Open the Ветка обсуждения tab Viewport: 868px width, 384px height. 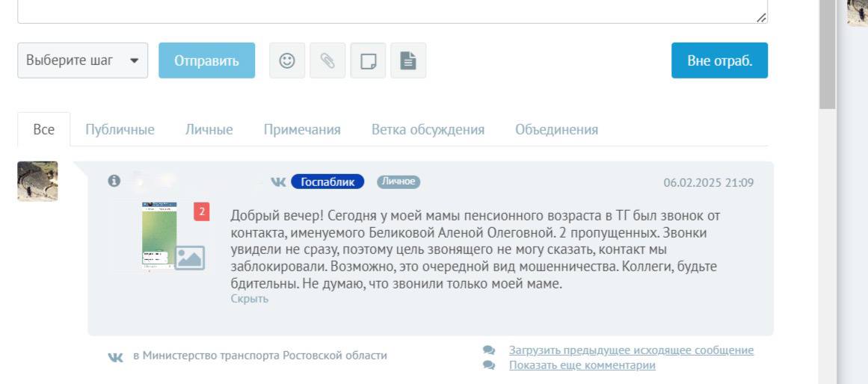(x=428, y=129)
